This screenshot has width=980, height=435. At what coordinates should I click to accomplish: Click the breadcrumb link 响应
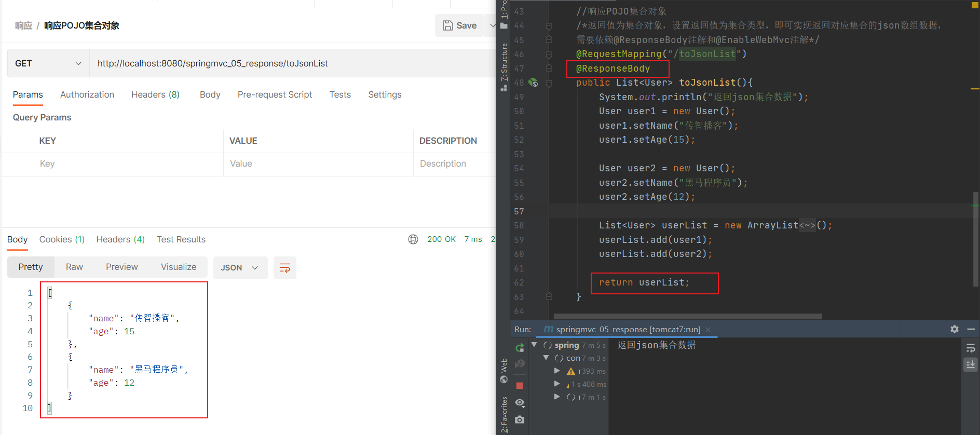23,25
